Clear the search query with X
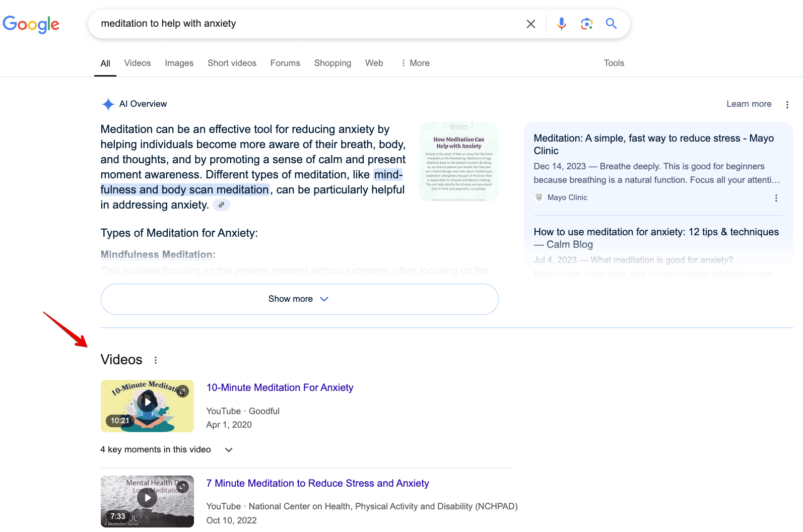 530,24
